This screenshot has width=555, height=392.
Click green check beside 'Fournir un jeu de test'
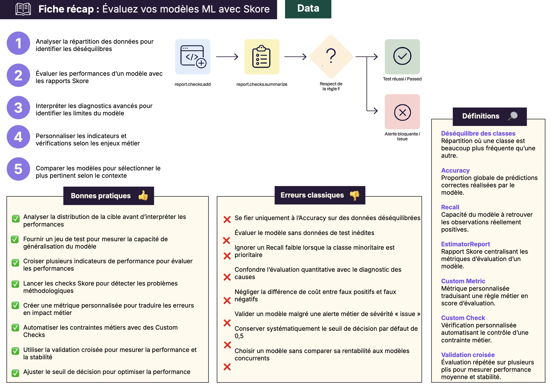15,239
